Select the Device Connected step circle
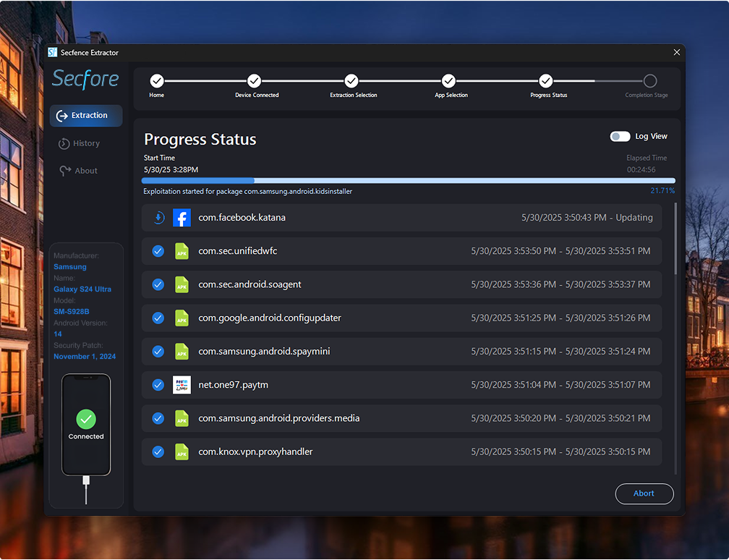 pos(254,81)
